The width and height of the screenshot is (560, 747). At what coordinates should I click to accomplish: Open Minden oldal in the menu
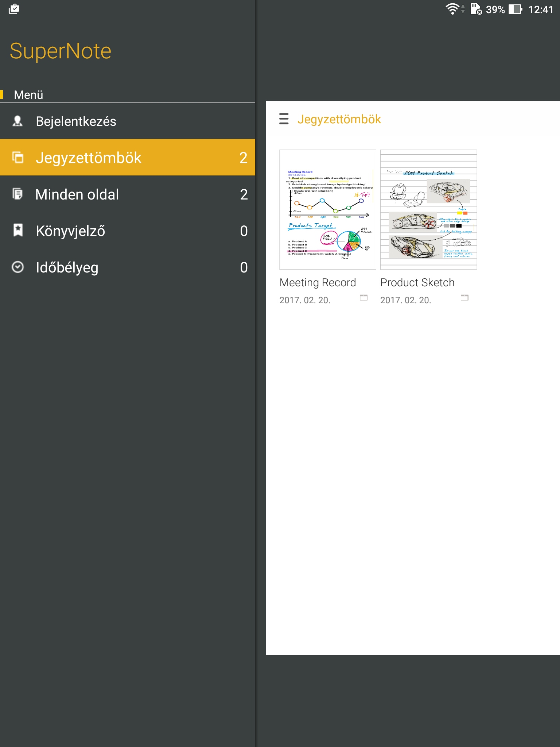tap(128, 194)
